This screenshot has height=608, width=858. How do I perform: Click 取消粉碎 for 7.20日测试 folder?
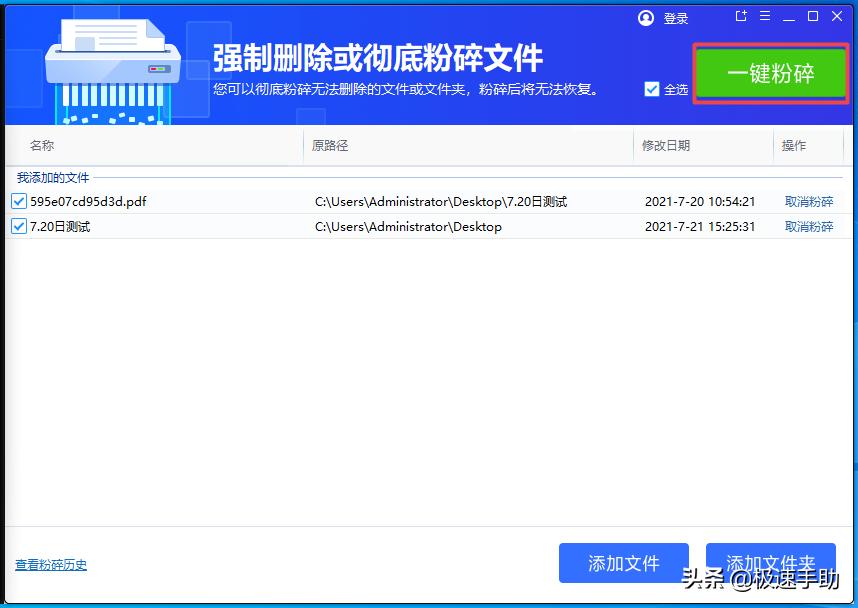pyautogui.click(x=809, y=227)
